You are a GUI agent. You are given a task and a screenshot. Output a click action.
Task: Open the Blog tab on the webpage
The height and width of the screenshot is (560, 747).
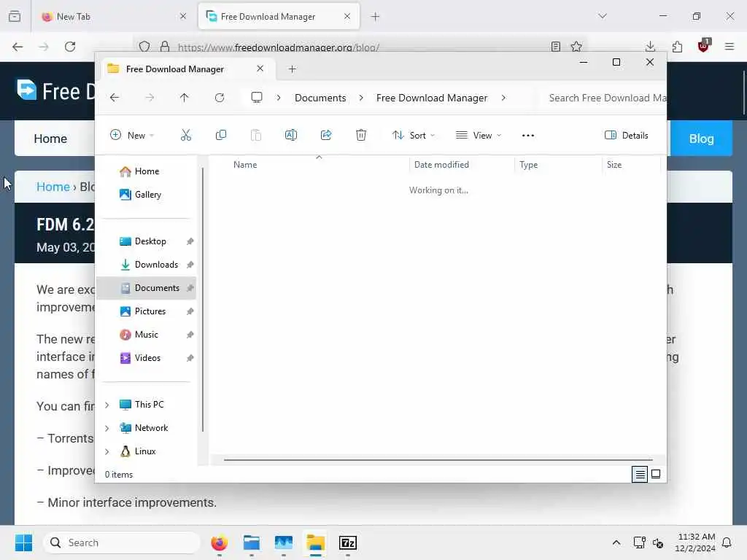point(701,139)
